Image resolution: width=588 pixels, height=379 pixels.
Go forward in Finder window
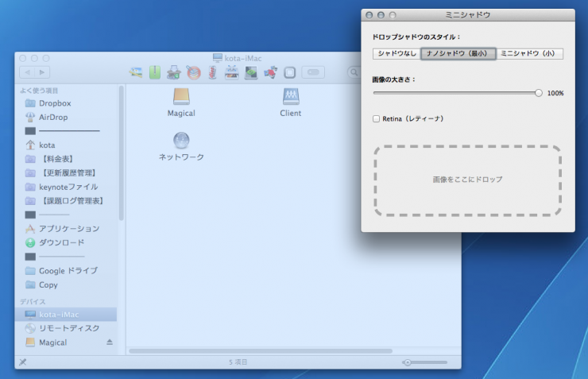(42, 72)
